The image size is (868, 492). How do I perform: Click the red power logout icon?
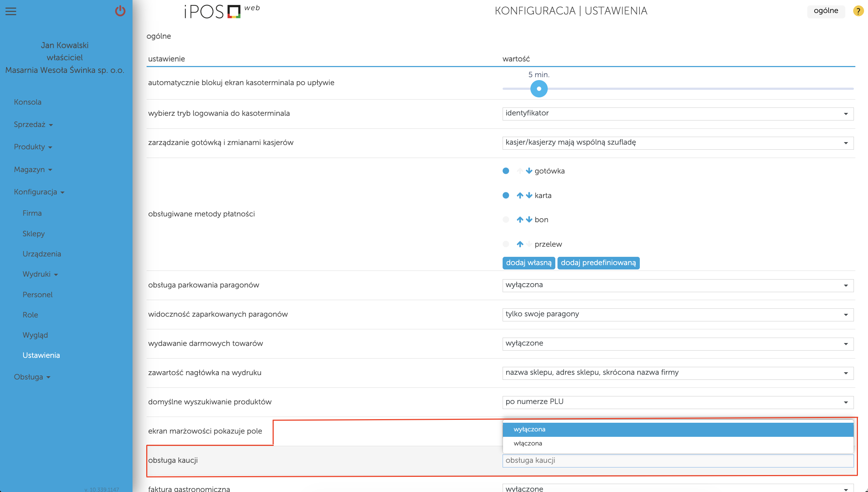point(120,11)
